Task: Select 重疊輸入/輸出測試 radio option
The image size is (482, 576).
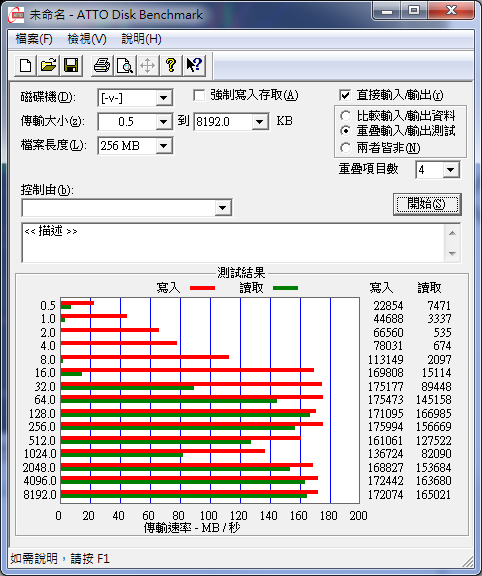Action: [x=345, y=131]
